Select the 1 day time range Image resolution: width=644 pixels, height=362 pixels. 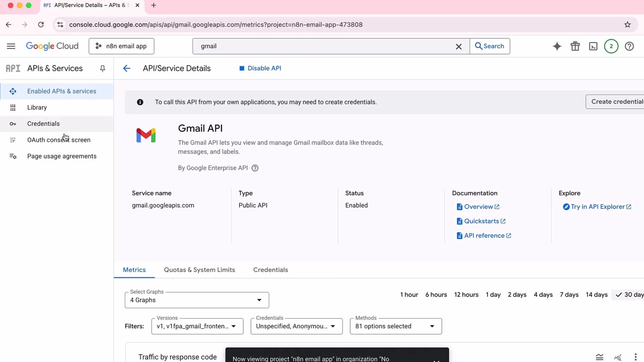[x=493, y=295]
